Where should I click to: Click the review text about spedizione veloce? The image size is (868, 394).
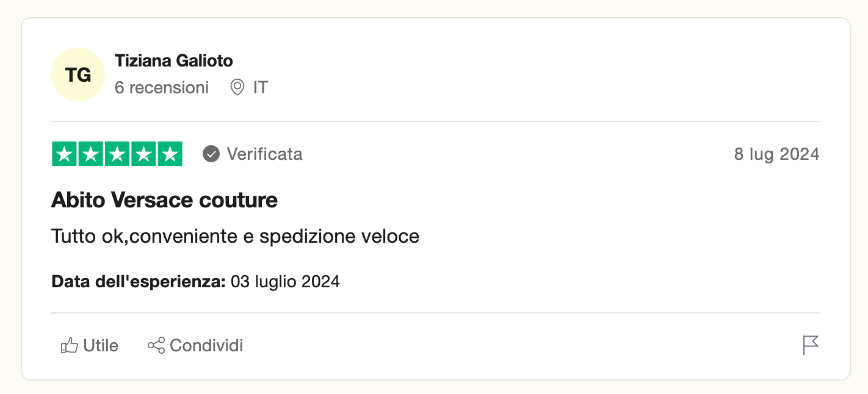(x=236, y=236)
